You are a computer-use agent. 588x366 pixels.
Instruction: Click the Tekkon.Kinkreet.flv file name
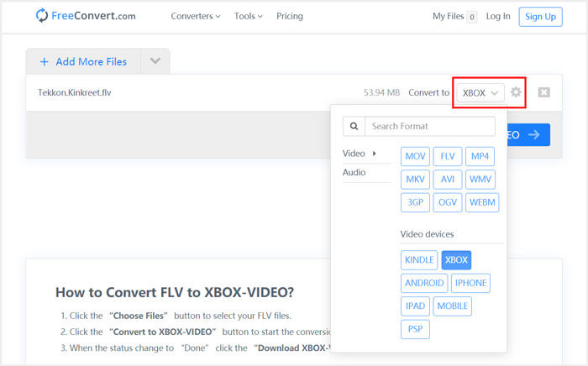click(74, 92)
